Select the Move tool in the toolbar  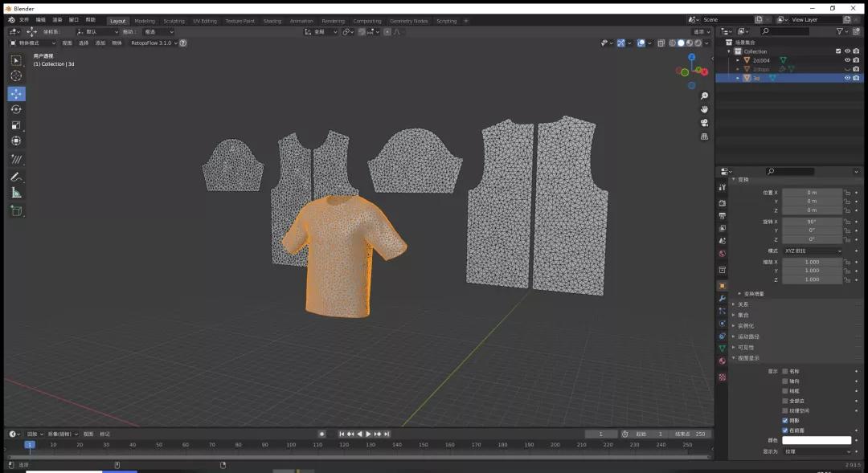pyautogui.click(x=16, y=94)
